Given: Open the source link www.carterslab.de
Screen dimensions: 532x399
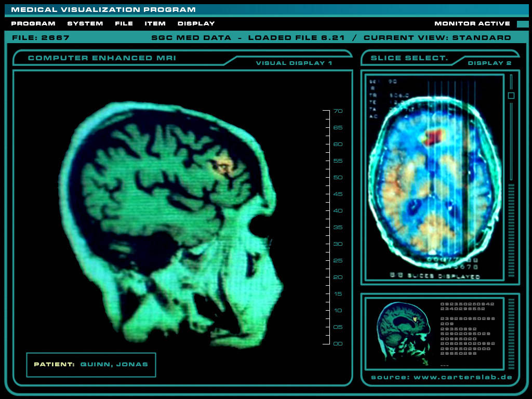Looking at the screenshot, I should click(x=463, y=377).
